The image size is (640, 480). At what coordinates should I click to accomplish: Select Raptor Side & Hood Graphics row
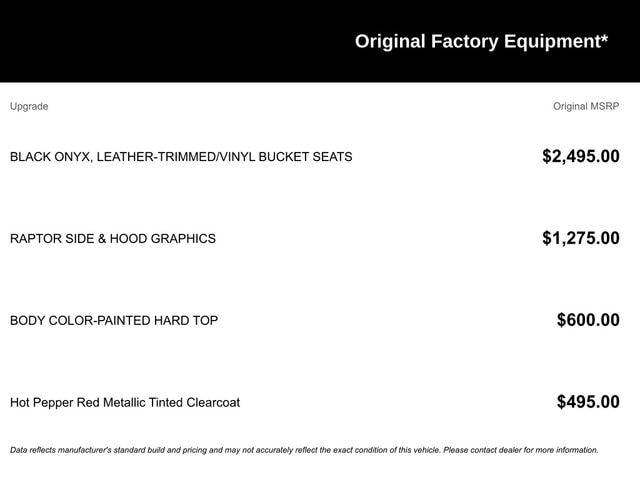click(113, 239)
